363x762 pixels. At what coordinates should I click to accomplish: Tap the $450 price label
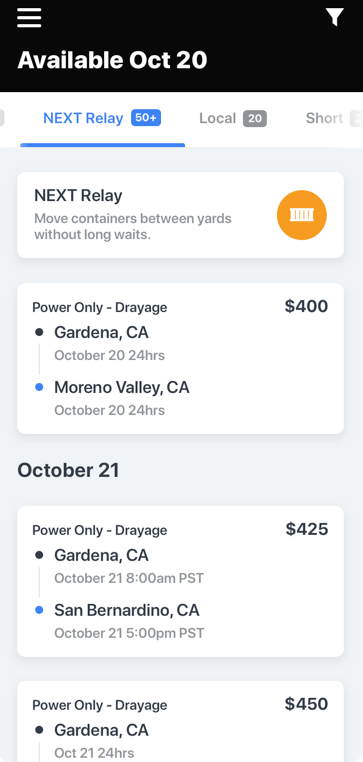click(306, 704)
